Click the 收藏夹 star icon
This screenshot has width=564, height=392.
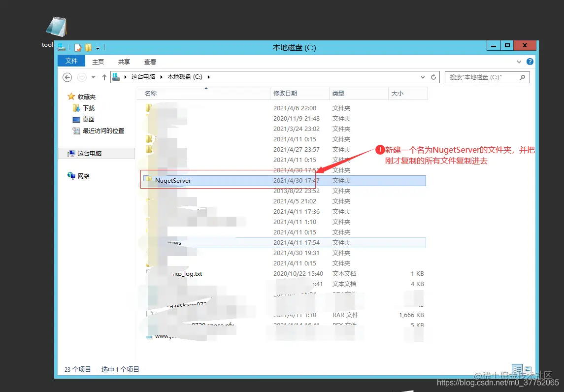click(71, 97)
